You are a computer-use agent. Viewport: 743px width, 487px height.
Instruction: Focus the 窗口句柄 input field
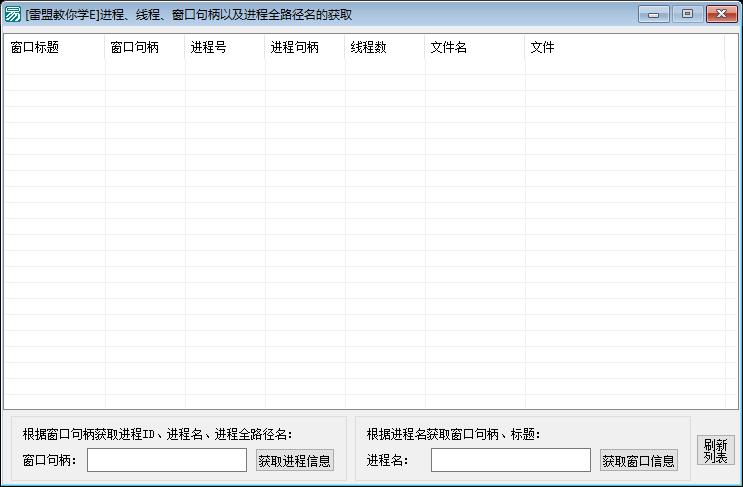click(167, 460)
